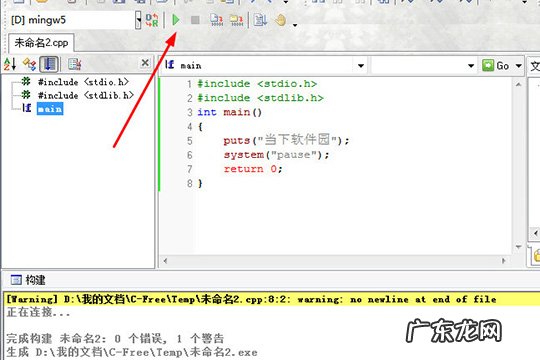Close the symbol panel with the X

(145, 63)
